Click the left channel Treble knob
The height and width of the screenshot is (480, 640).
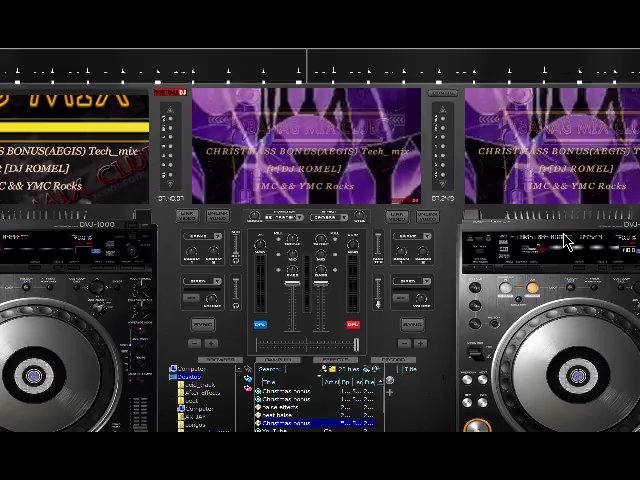(292, 239)
